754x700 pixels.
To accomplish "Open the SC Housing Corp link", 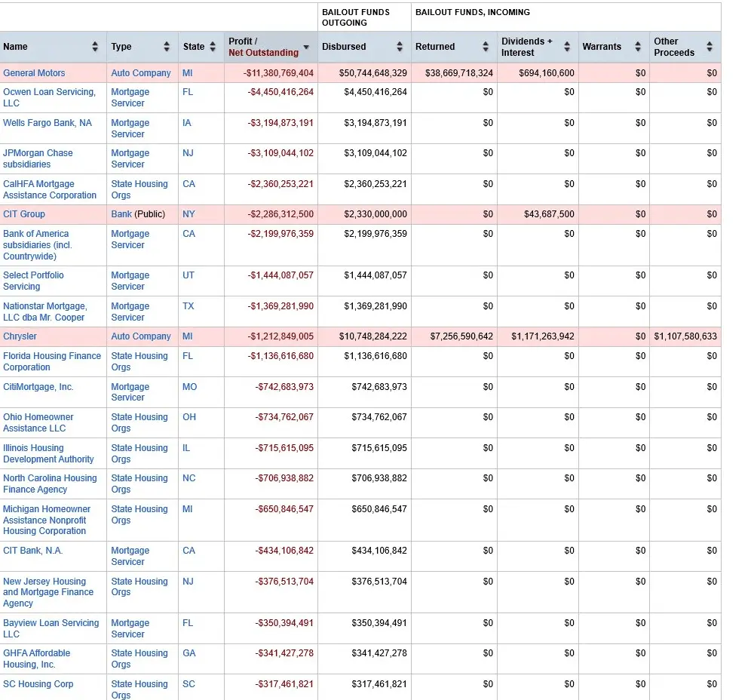I will click(x=38, y=684).
